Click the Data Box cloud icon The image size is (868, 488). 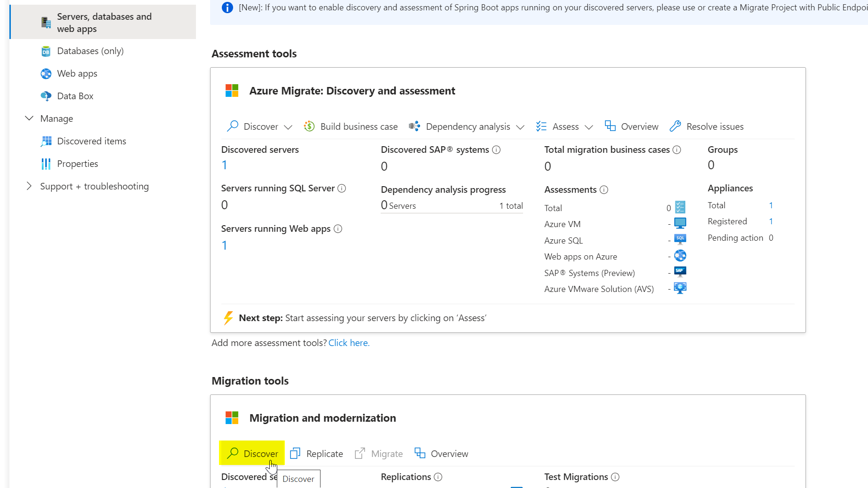click(46, 96)
